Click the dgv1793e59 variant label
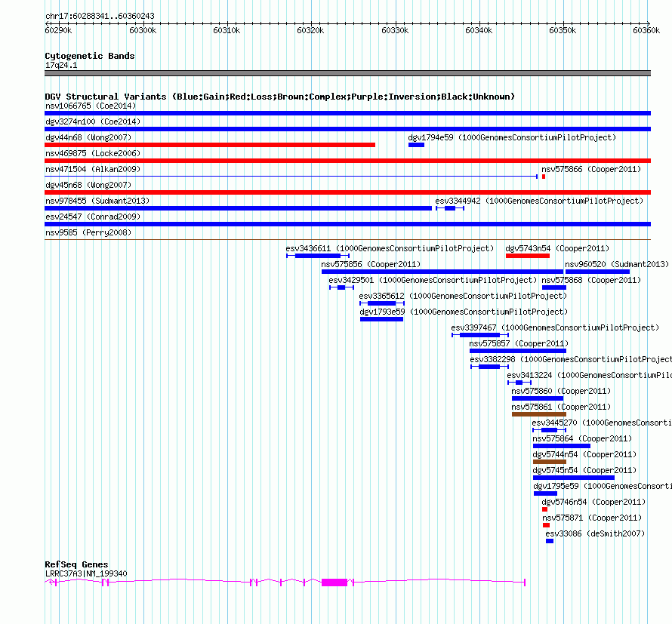 pyautogui.click(x=464, y=312)
